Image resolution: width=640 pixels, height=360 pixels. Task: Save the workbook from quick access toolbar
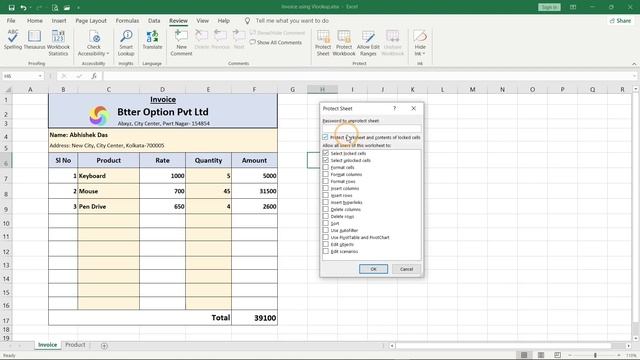pos(11,7)
